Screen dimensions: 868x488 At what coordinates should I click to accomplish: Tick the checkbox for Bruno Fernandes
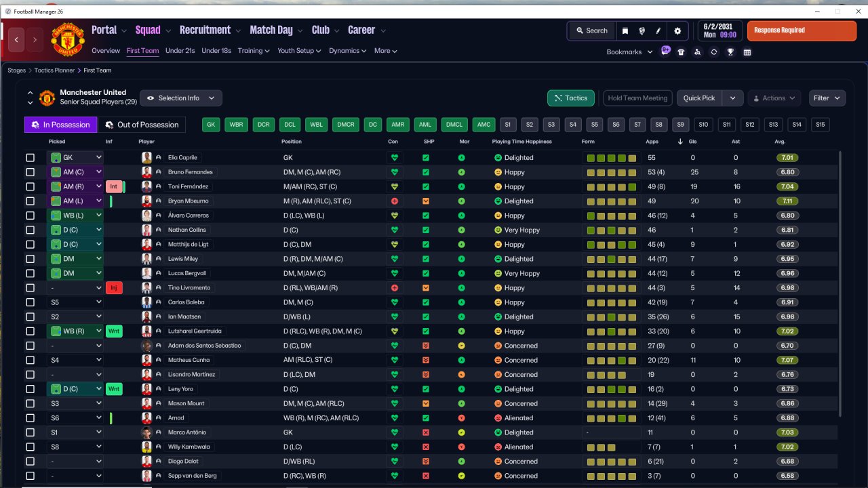[30, 172]
